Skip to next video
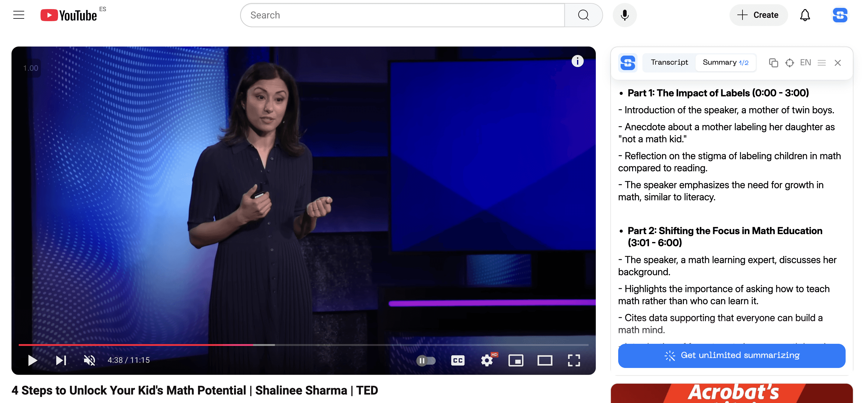This screenshot has height=403, width=868. click(x=61, y=360)
